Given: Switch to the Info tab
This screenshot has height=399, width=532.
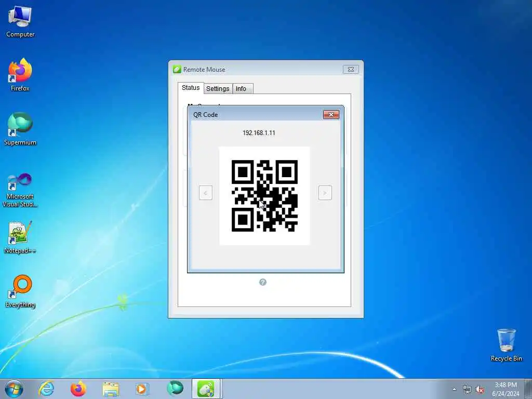Looking at the screenshot, I should [x=243, y=88].
